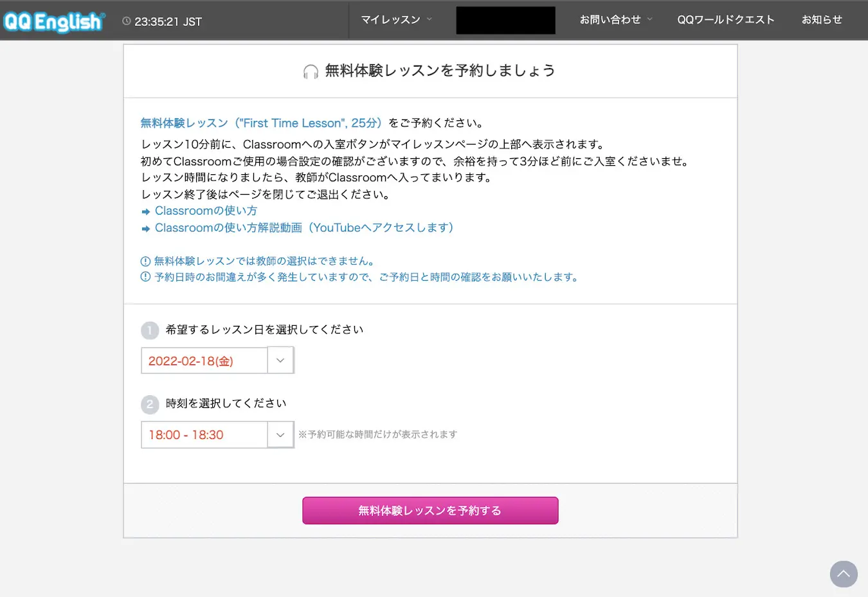Click info icon before 無料体験レッスンでは教師の選択
868x597 pixels.
point(145,262)
